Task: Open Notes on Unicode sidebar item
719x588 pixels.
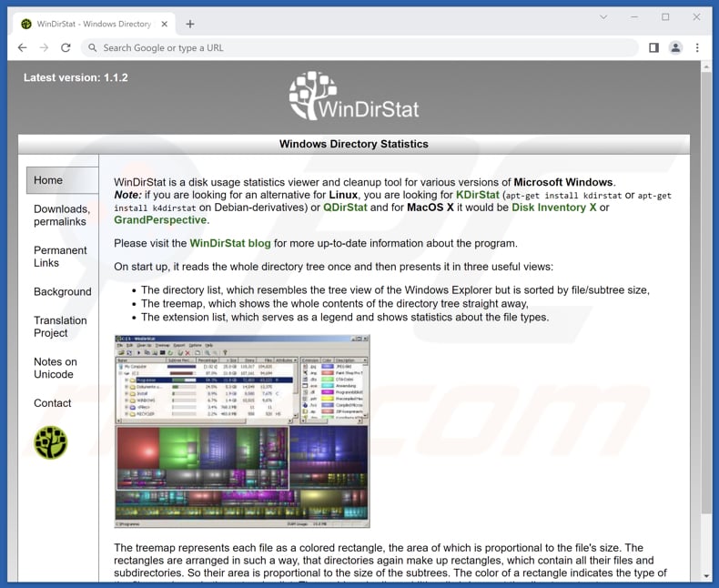Action: click(55, 368)
